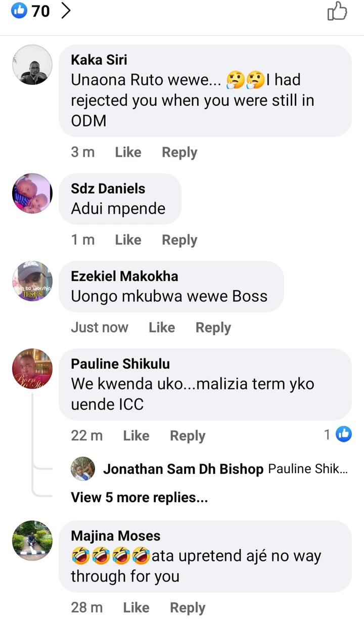Open Ezekiel Makokha's name link
Viewport: 364px width, 627px height.
click(124, 276)
